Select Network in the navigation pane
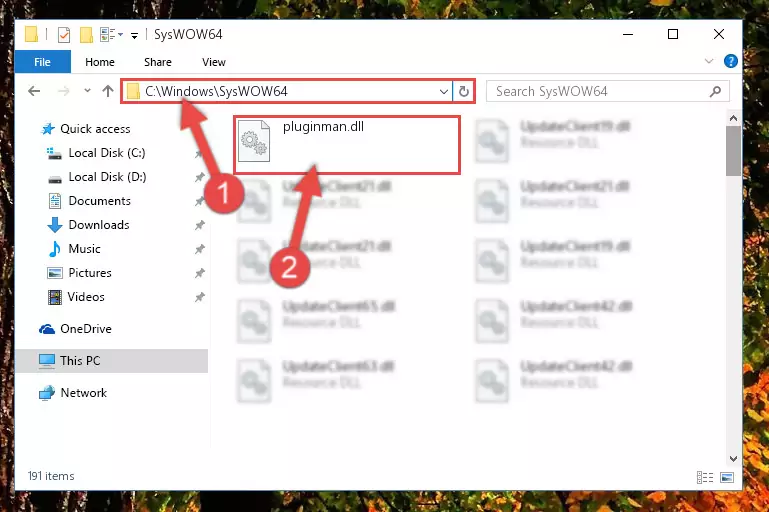 pos(83,393)
